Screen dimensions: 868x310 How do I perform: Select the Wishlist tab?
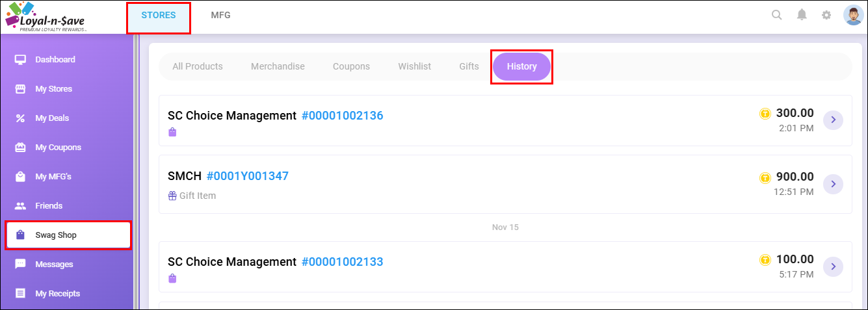pos(414,66)
